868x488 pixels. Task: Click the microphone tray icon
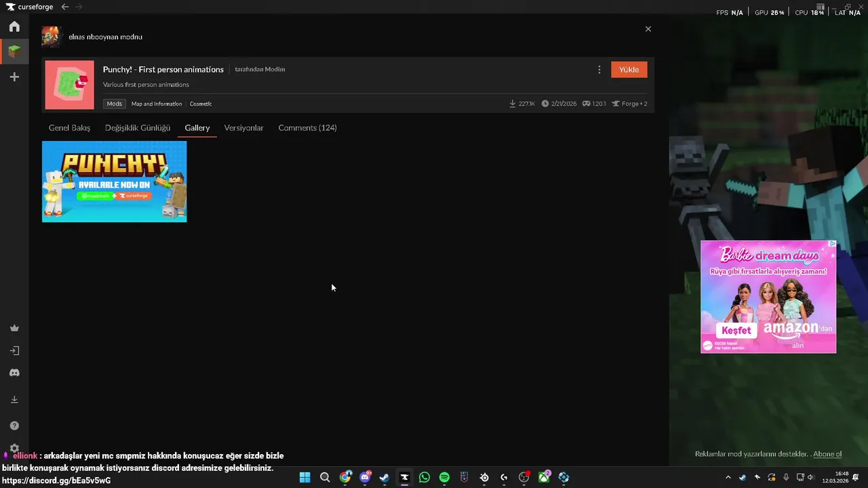(786, 477)
